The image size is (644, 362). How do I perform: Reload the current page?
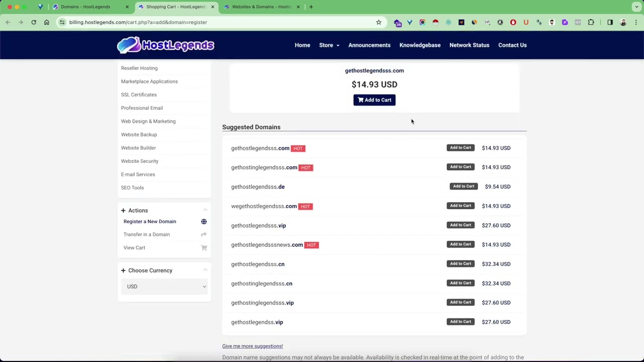(34, 22)
